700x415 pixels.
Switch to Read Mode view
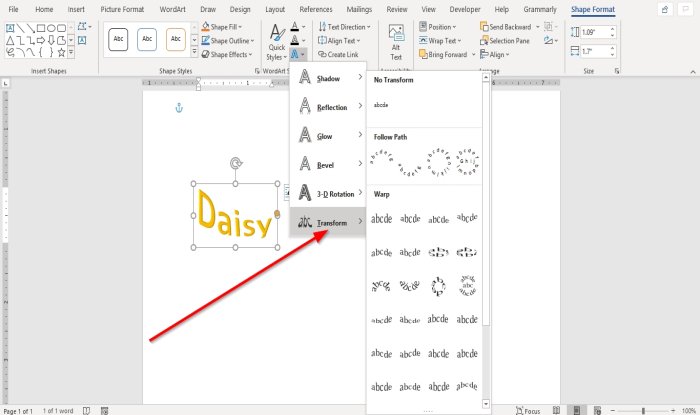click(556, 411)
